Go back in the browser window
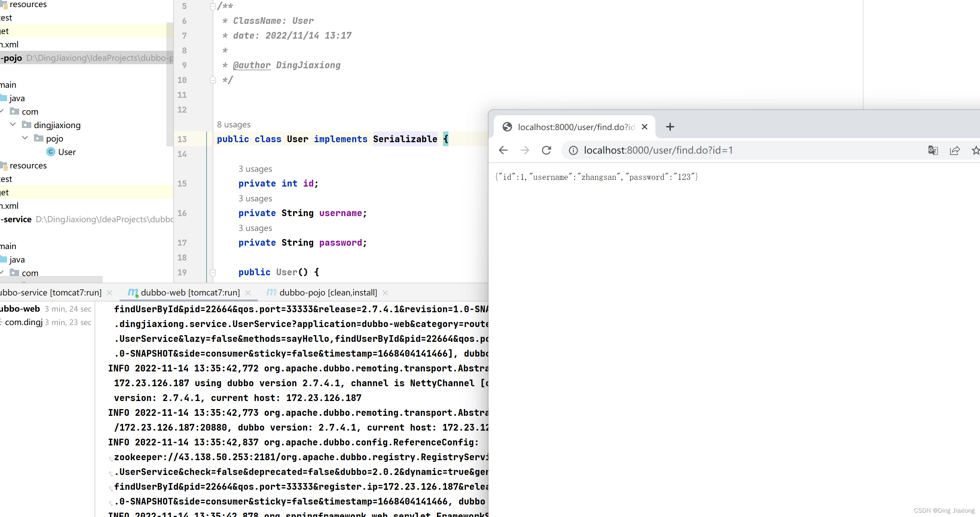The height and width of the screenshot is (517, 980). coord(503,150)
